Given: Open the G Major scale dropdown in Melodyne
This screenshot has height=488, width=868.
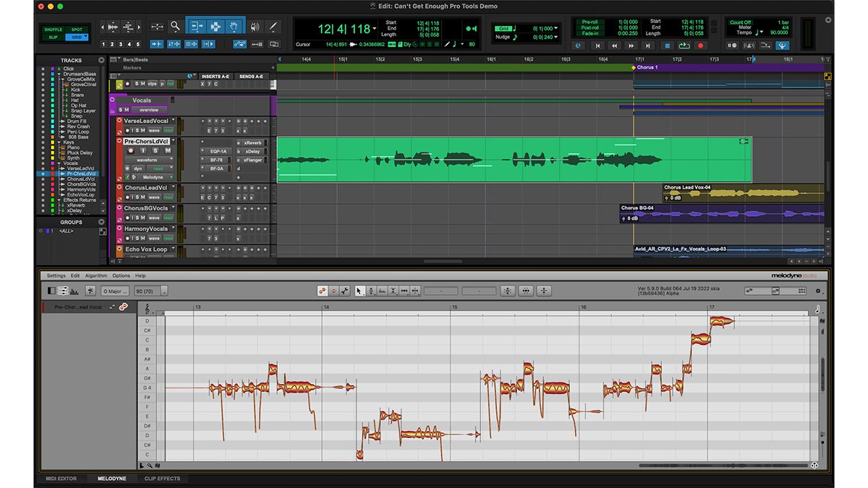Looking at the screenshot, I should click(116, 291).
